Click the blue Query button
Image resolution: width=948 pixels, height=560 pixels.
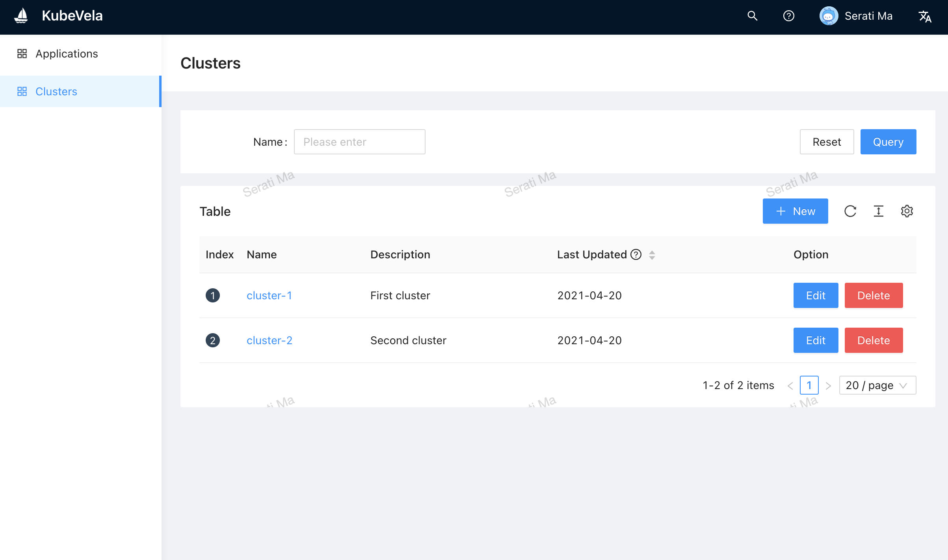click(x=888, y=142)
